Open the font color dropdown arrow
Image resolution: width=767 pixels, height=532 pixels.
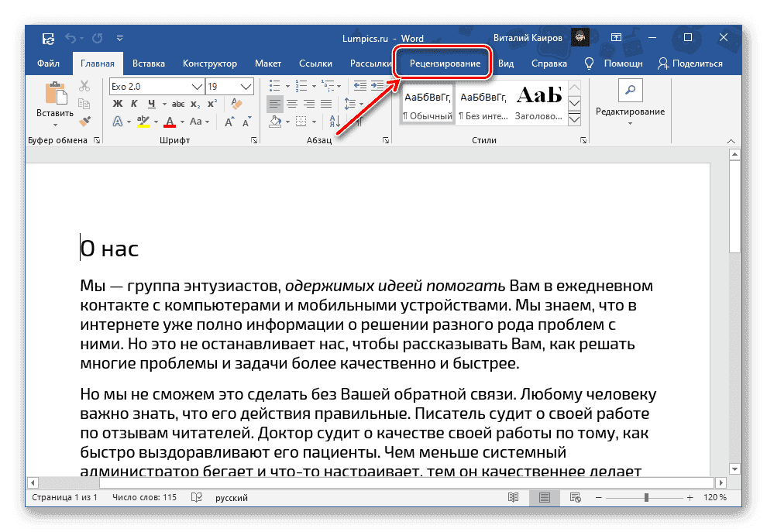click(x=181, y=121)
